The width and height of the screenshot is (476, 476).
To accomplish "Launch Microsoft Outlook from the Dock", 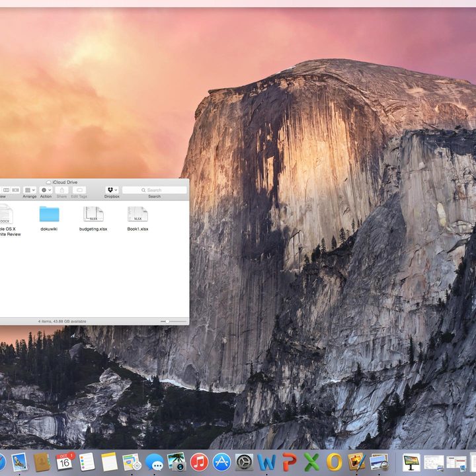I will tap(334, 462).
